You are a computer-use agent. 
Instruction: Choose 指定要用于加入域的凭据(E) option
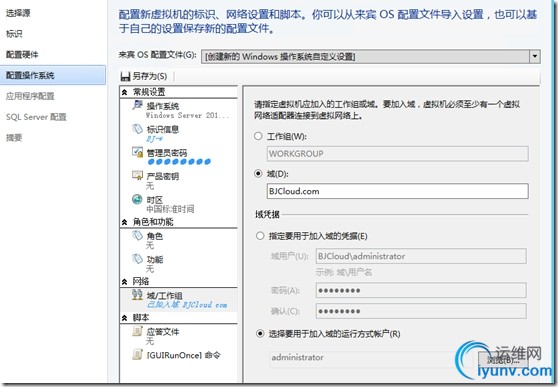[260, 236]
